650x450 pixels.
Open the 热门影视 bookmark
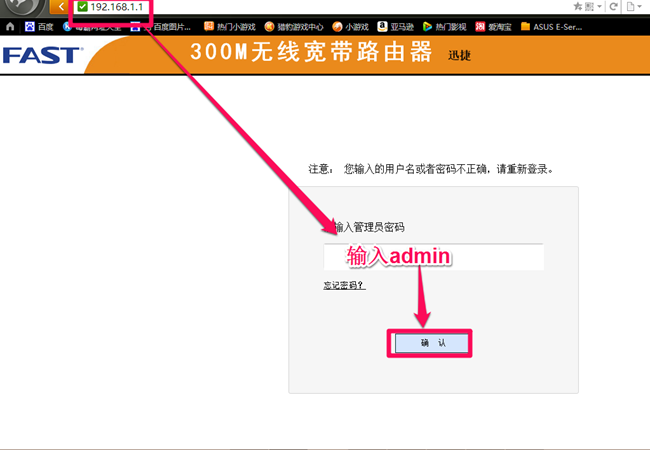pyautogui.click(x=445, y=27)
